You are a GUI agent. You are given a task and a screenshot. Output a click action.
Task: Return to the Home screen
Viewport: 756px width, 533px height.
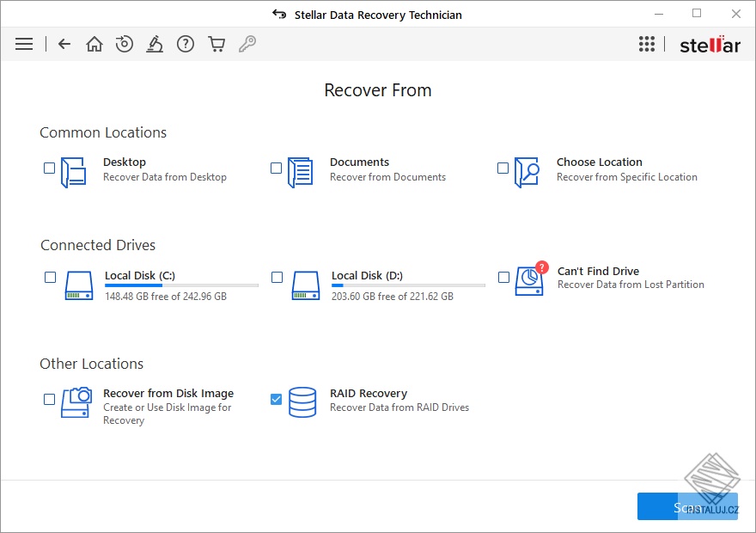(94, 44)
